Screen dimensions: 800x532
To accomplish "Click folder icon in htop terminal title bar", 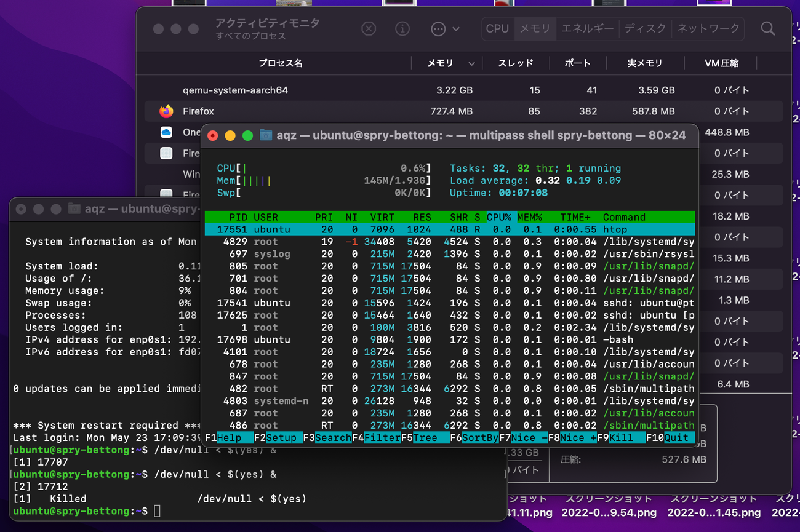I will coord(266,135).
